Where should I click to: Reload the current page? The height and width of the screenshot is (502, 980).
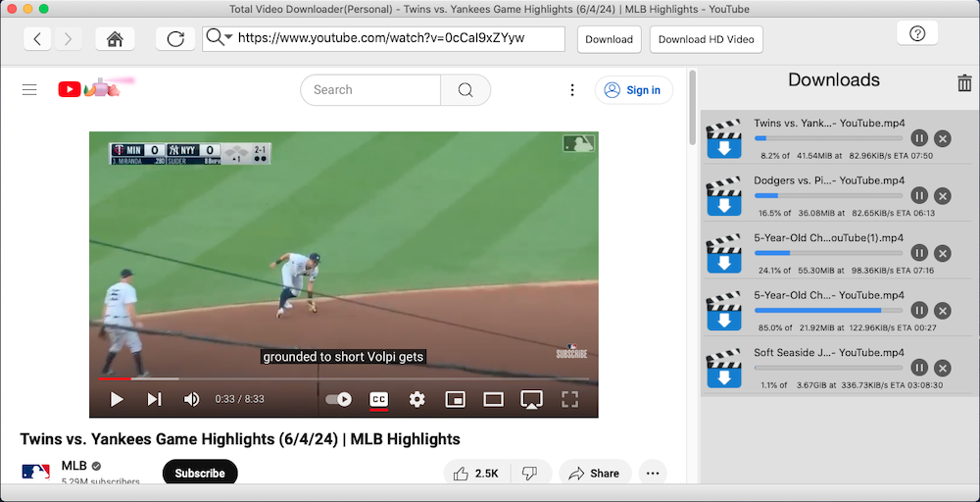(175, 39)
